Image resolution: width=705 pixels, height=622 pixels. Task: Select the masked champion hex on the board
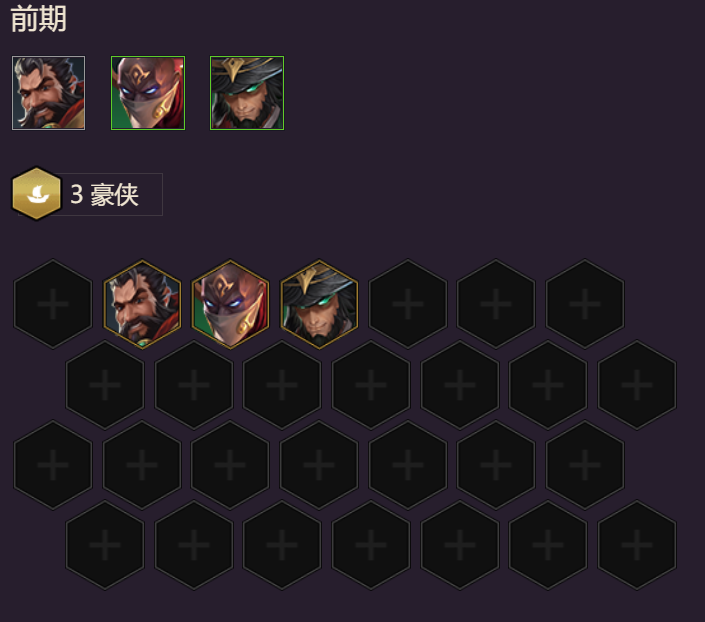[x=230, y=304]
